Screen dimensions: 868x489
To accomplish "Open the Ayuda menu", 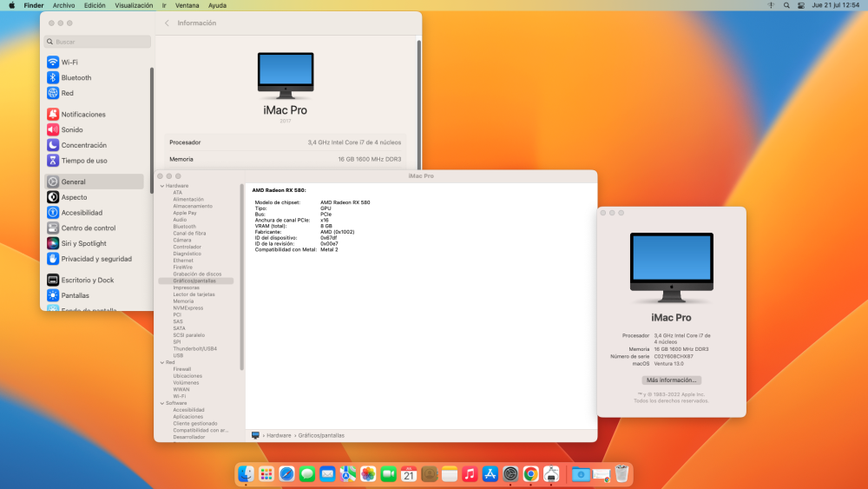I will coord(217,5).
